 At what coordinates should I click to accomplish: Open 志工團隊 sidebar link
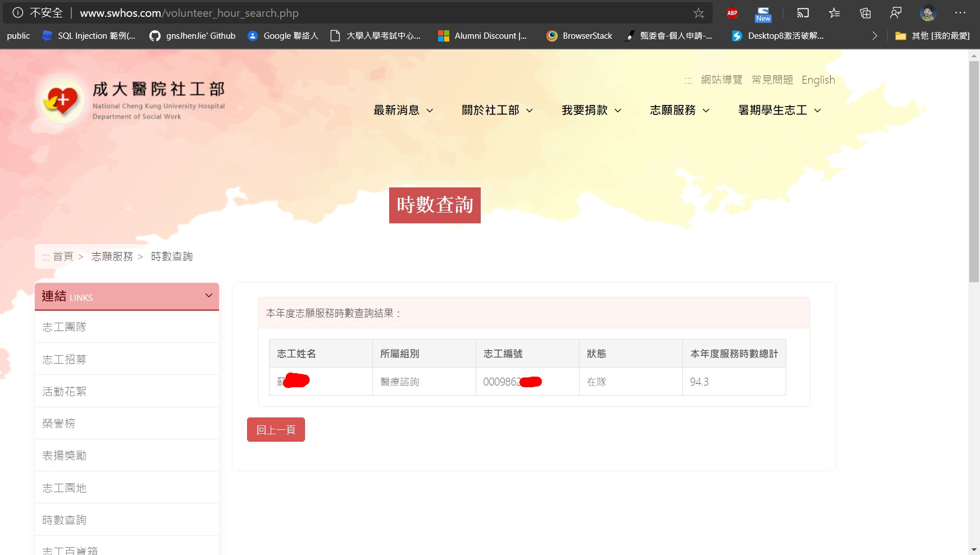click(x=127, y=327)
